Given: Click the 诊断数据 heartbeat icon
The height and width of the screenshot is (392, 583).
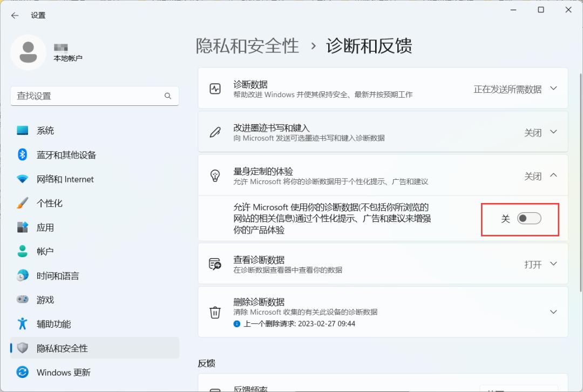Looking at the screenshot, I should [215, 89].
